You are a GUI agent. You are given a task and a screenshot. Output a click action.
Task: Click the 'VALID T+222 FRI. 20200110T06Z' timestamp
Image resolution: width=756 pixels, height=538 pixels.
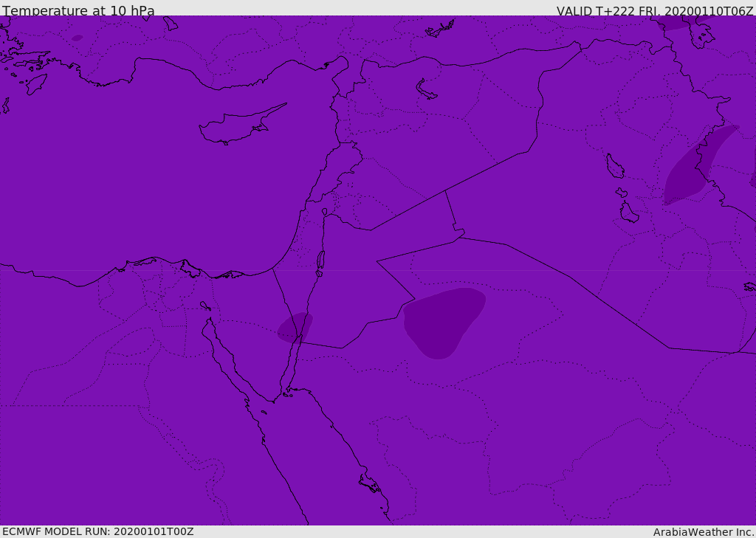[656, 10]
